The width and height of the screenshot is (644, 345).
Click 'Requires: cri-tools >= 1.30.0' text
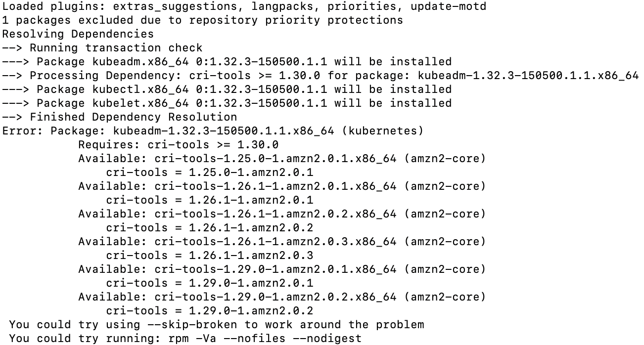[179, 145]
